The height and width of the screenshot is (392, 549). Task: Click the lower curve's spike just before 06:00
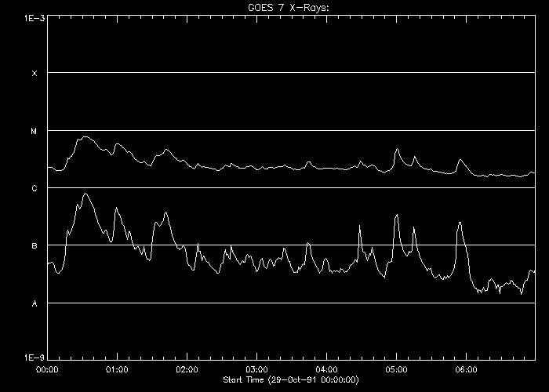point(460,222)
